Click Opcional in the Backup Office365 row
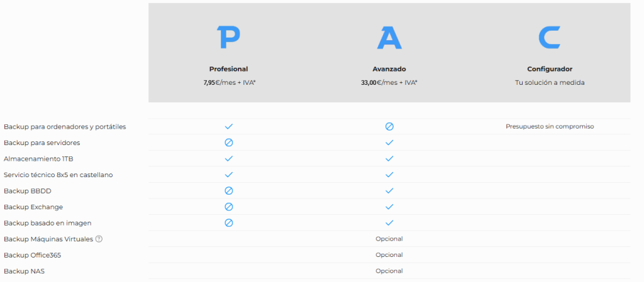This screenshot has width=644, height=282. coord(389,255)
